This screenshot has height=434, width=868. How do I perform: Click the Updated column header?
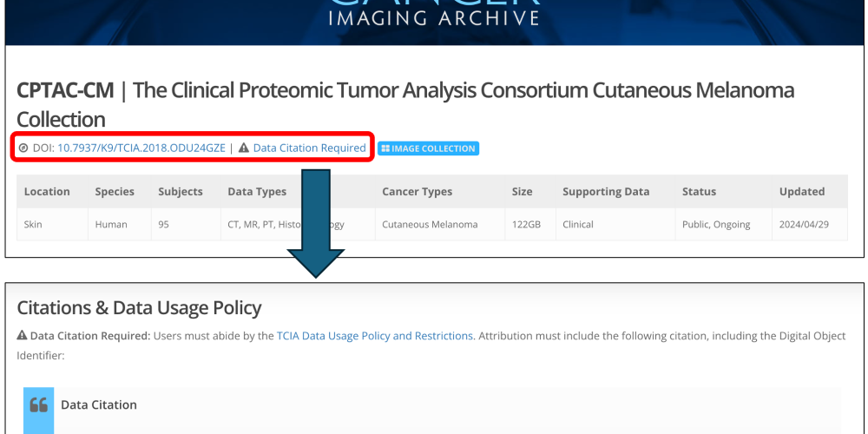pyautogui.click(x=802, y=192)
